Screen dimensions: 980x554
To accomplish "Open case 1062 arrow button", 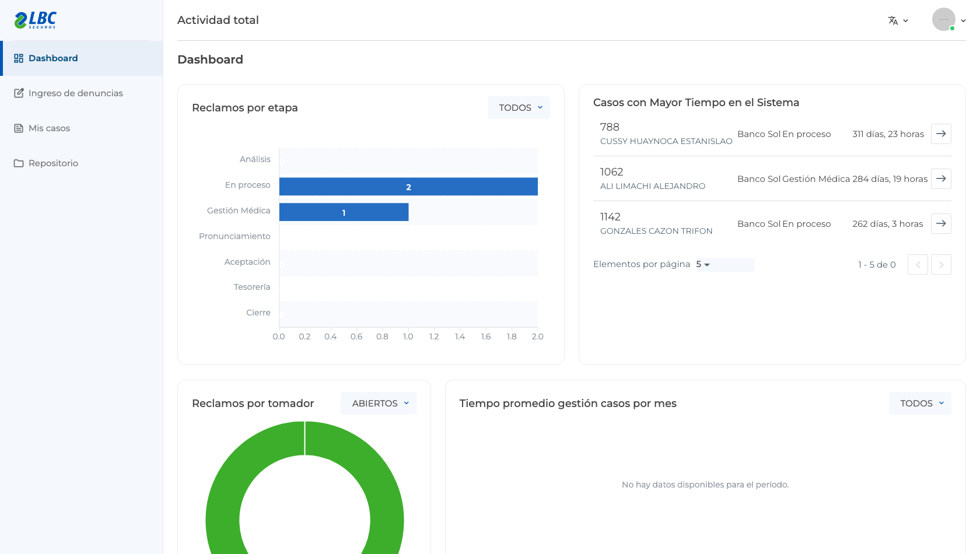I will 941,178.
